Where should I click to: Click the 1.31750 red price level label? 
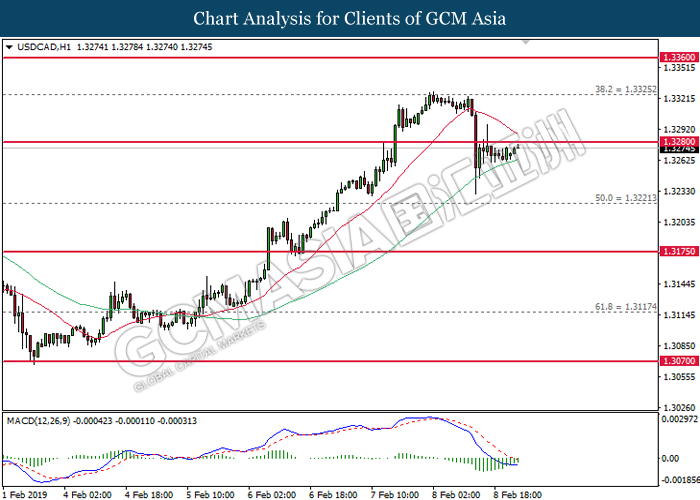pos(679,251)
